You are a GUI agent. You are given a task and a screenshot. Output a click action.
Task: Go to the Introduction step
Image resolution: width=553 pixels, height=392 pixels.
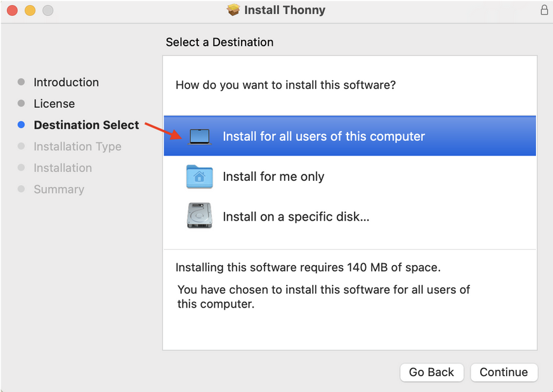click(66, 82)
